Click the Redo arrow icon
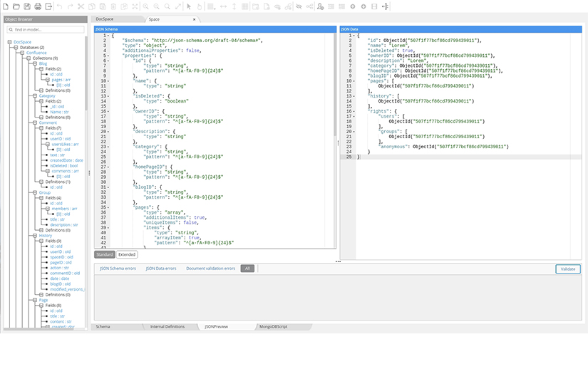Screen dimensions: 588x374 pos(70,6)
